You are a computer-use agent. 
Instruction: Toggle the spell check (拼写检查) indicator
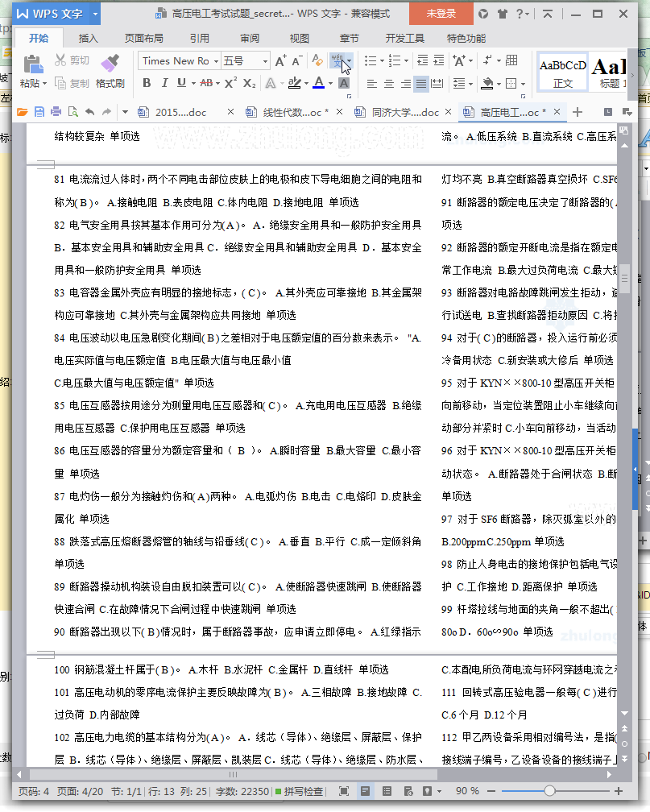tap(300, 791)
